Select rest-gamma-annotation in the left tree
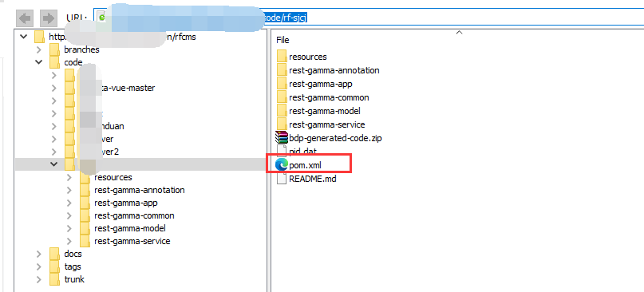Viewport: 644px width, 292px height. pyautogui.click(x=139, y=190)
